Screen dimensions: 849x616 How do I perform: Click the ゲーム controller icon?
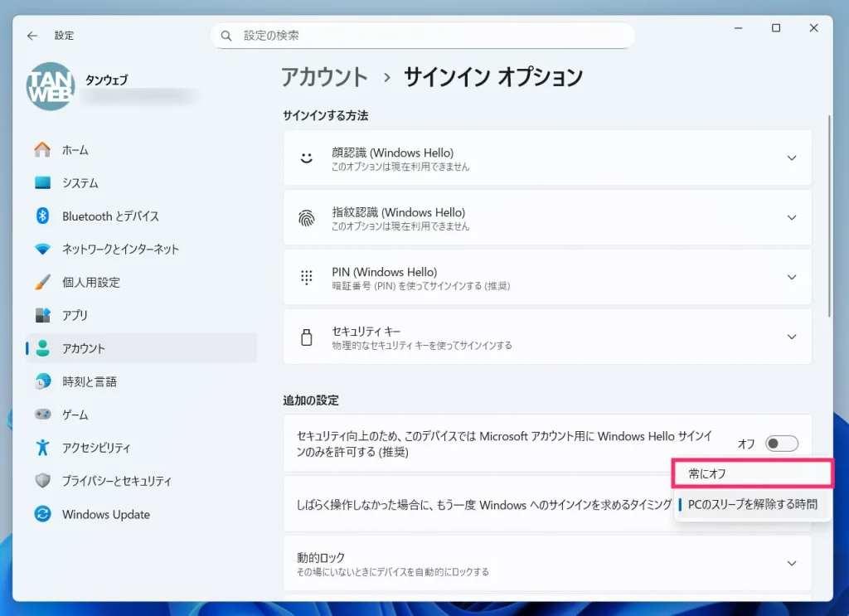pos(42,414)
